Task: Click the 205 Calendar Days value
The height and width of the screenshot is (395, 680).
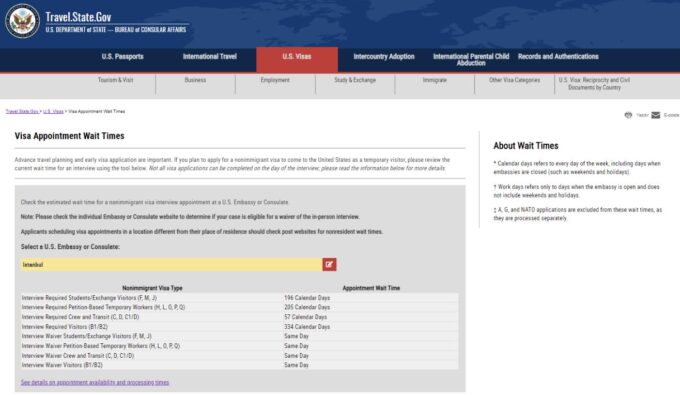Action: click(x=307, y=307)
